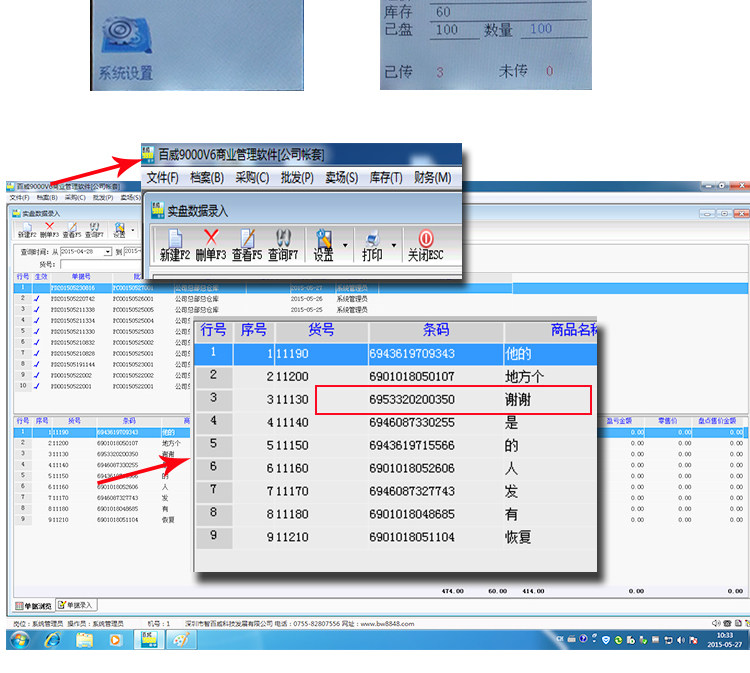
Task: Click 查询F7 icon in small background toolbar
Action: (94, 227)
